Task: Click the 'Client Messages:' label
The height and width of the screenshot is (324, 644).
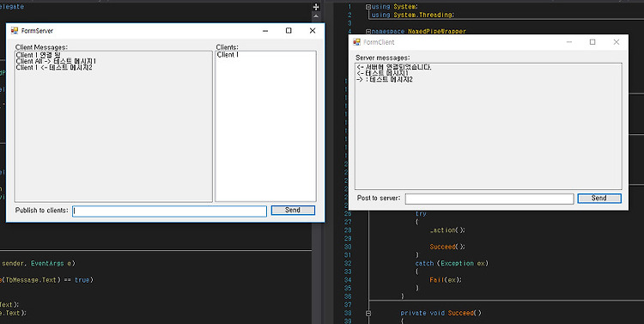Action: click(x=41, y=47)
